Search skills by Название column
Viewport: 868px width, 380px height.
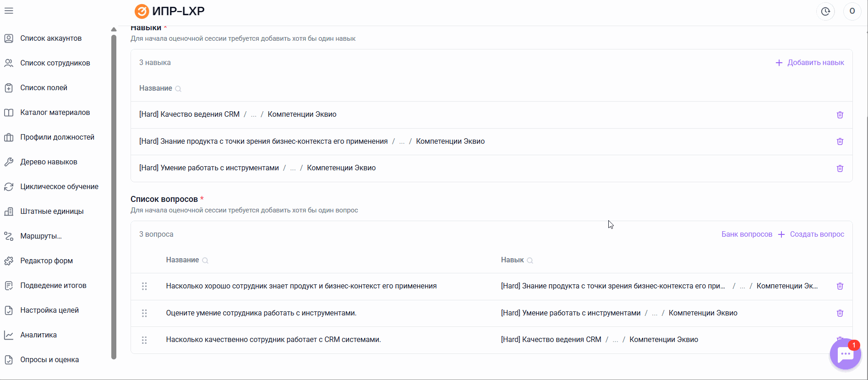click(x=178, y=89)
